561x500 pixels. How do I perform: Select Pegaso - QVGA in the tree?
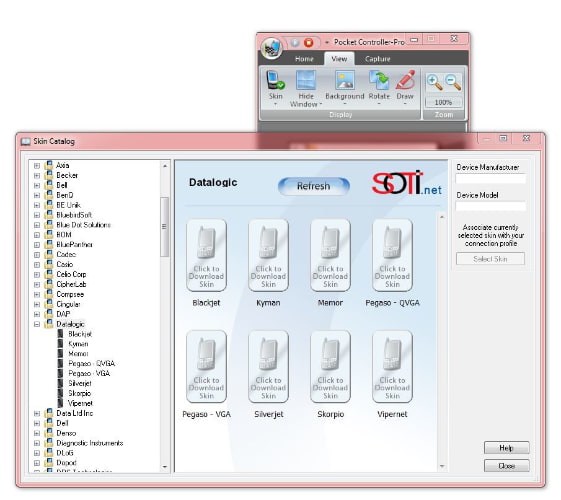click(92, 363)
